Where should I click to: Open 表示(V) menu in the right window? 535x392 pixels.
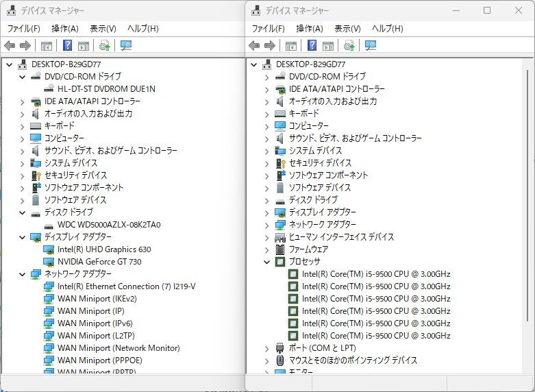point(347,29)
